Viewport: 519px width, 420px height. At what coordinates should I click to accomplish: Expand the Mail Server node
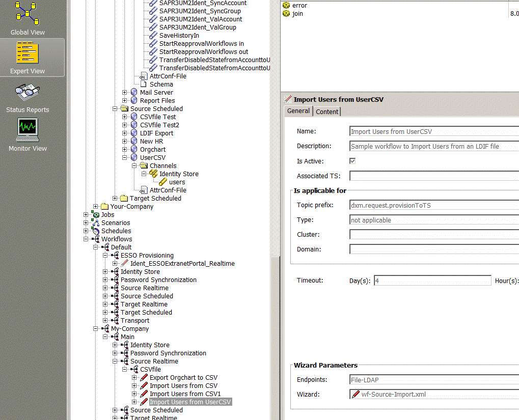click(125, 92)
